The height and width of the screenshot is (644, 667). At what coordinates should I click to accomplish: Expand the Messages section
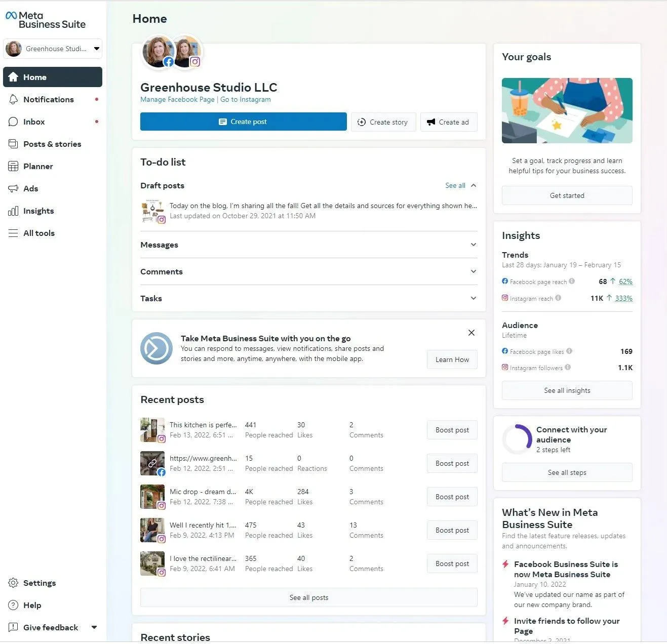click(x=308, y=245)
